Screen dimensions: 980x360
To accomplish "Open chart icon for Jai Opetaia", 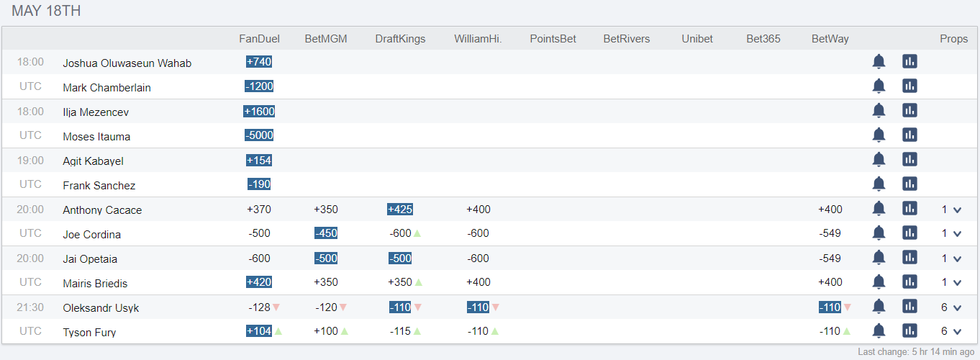I will point(909,258).
